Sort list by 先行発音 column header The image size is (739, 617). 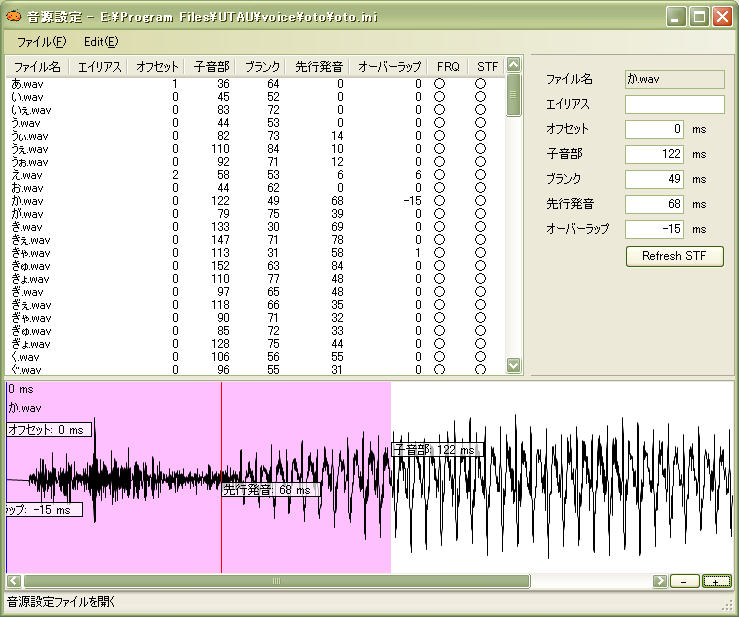[318, 67]
